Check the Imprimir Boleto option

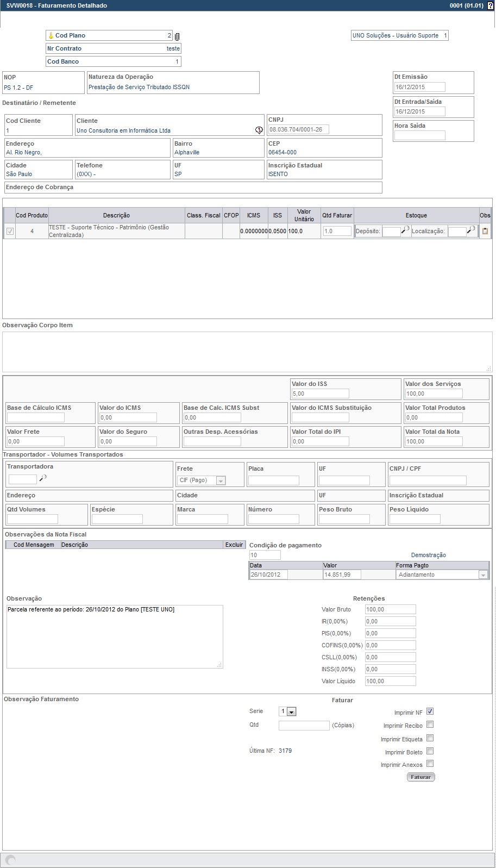(x=430, y=751)
